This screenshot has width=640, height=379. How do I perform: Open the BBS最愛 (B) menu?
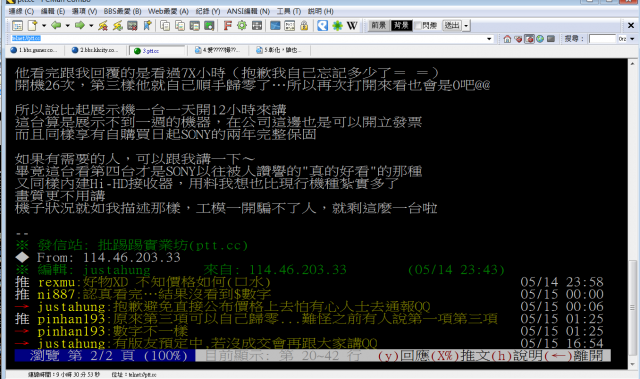tap(122, 11)
